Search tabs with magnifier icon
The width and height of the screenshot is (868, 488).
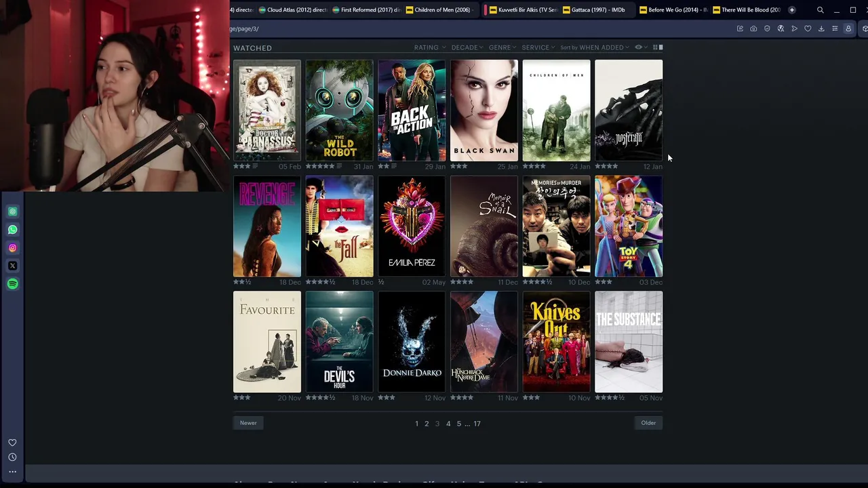point(821,10)
